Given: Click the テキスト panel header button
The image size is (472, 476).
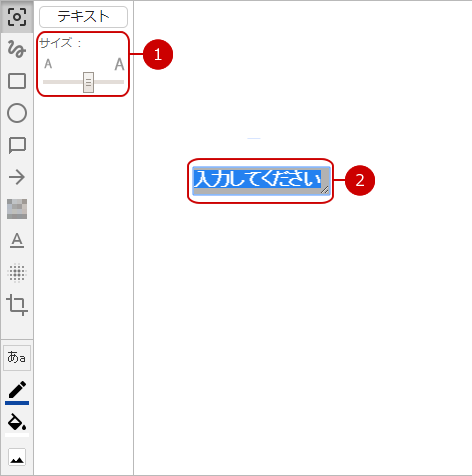Looking at the screenshot, I should (83, 17).
